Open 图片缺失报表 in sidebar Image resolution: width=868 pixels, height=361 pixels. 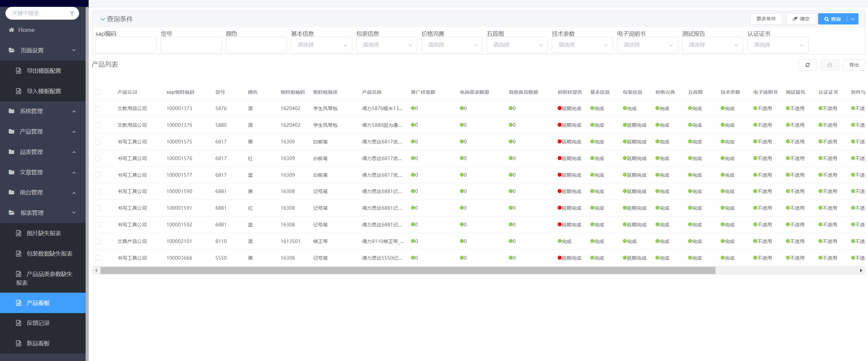click(43, 233)
